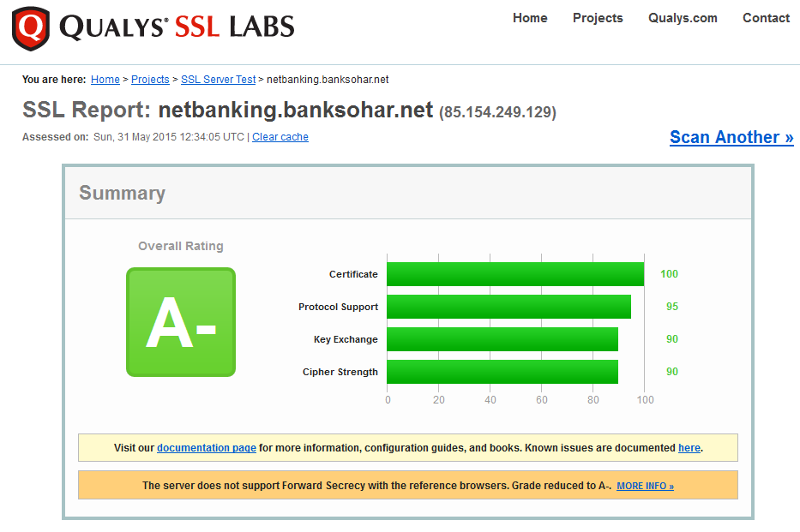
Task: Open the Home navigation menu item
Action: click(x=530, y=18)
